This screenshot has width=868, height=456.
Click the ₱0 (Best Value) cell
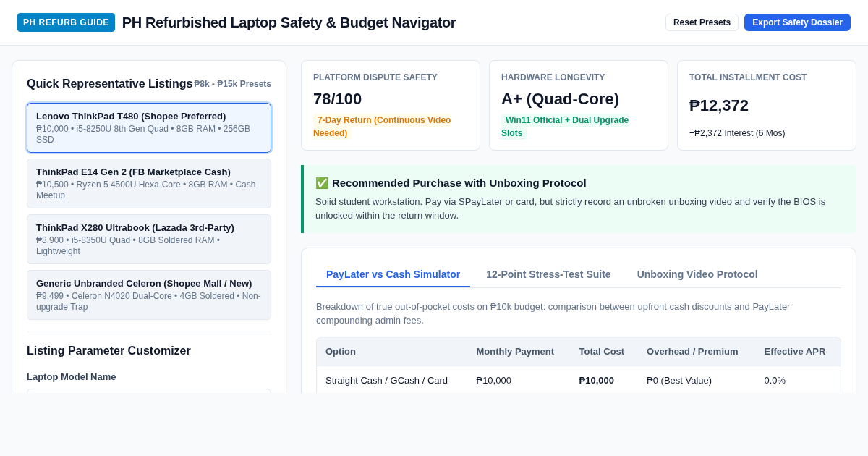click(x=679, y=380)
